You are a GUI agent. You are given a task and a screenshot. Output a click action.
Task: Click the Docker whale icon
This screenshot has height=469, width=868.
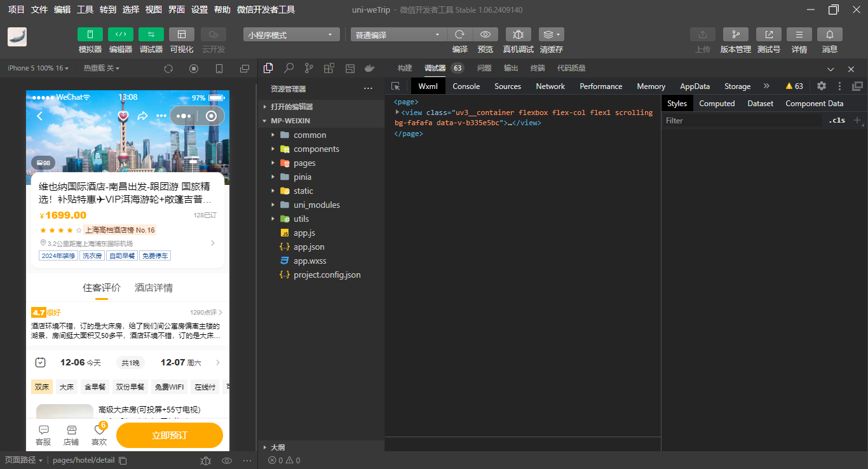(369, 68)
